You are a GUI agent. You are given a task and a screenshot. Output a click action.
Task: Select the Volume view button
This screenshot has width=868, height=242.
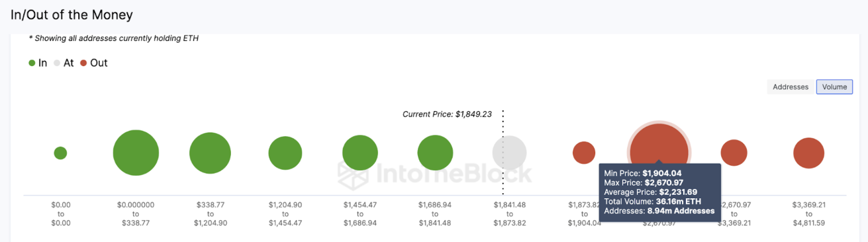click(x=834, y=87)
